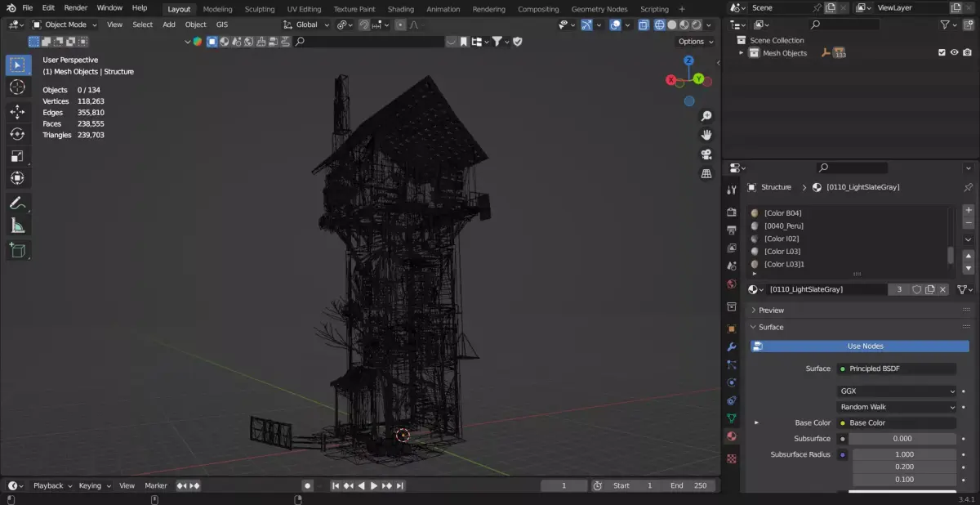Click Principled BSDF surface shader field
980x505 pixels.
[897, 369]
